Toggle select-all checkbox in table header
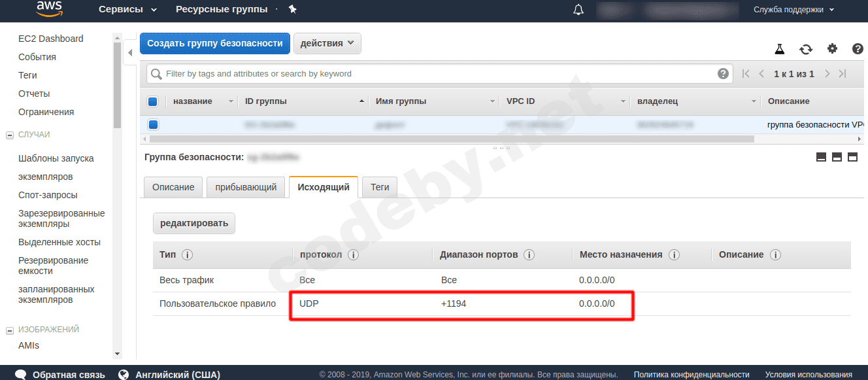This screenshot has width=868, height=380. coord(153,101)
